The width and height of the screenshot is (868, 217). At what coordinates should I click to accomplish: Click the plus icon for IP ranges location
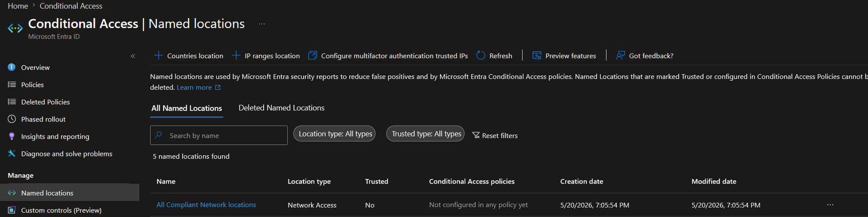(x=236, y=55)
